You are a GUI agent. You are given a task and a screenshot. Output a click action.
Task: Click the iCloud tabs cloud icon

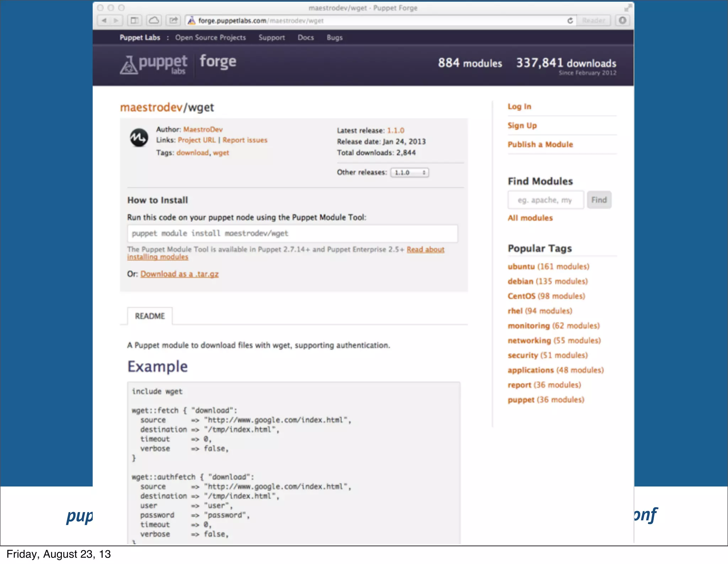[154, 21]
